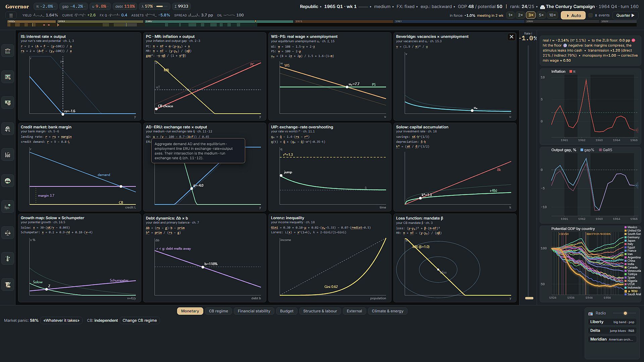Screen dimensions: 644x362
Task: Close the chart grid panel
Action: (511, 37)
